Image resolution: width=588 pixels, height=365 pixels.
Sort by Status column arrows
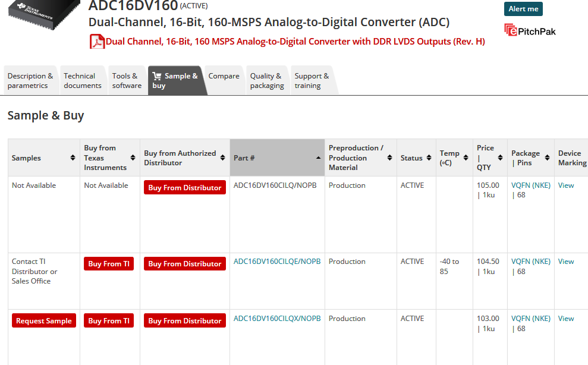[x=429, y=158]
